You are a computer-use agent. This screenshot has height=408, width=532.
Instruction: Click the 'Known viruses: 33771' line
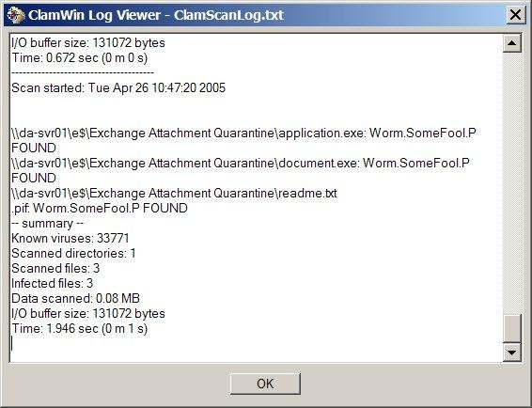(70, 238)
